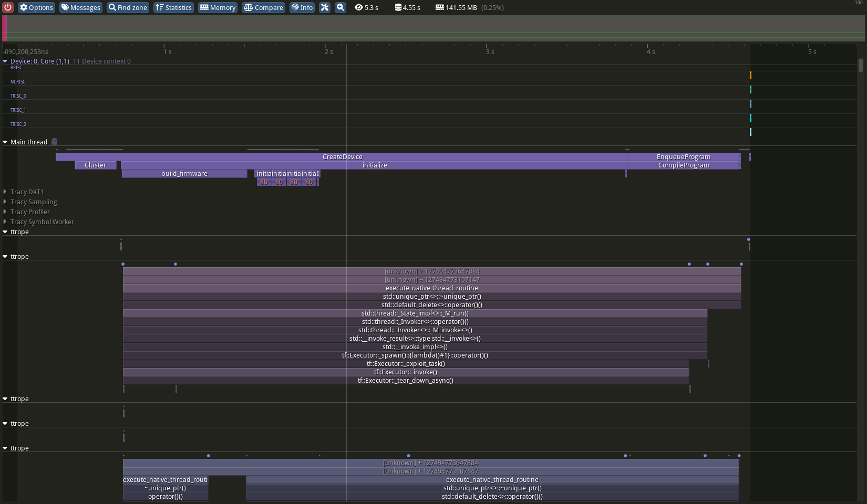
Task: Open the Memory window
Action: (218, 7)
